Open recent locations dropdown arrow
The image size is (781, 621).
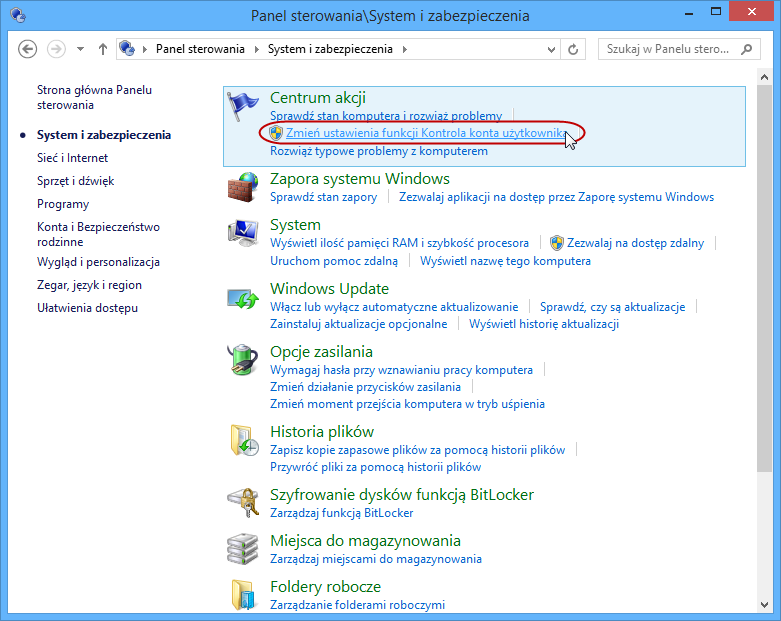pos(80,49)
